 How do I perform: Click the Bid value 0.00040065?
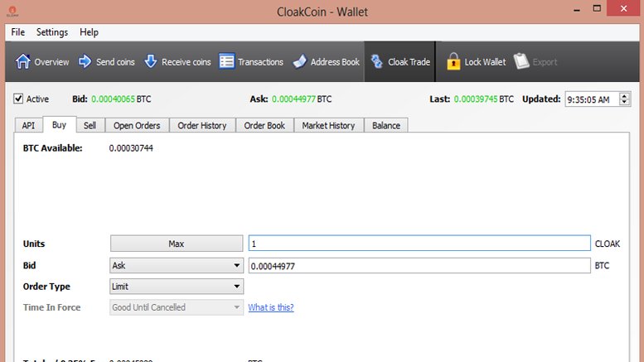[113, 99]
